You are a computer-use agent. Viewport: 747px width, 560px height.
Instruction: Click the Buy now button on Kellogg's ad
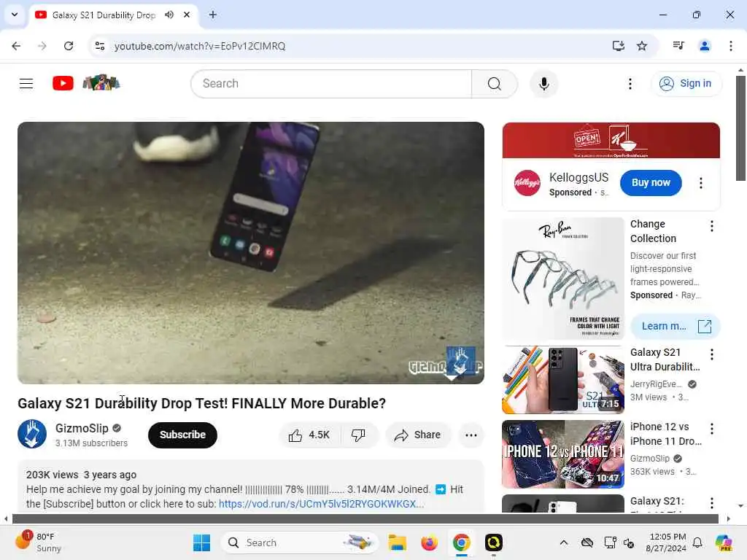pos(650,183)
